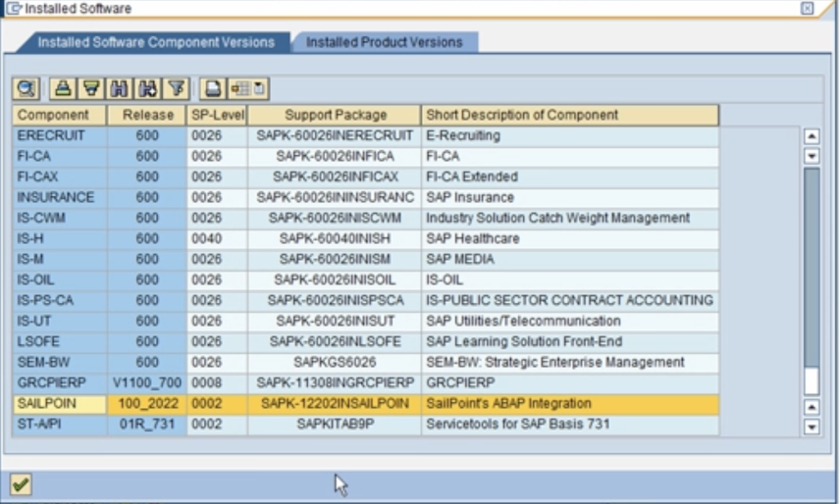Viewport: 840px width, 504px height.
Task: Sort the list in descending order
Action: pos(91,88)
